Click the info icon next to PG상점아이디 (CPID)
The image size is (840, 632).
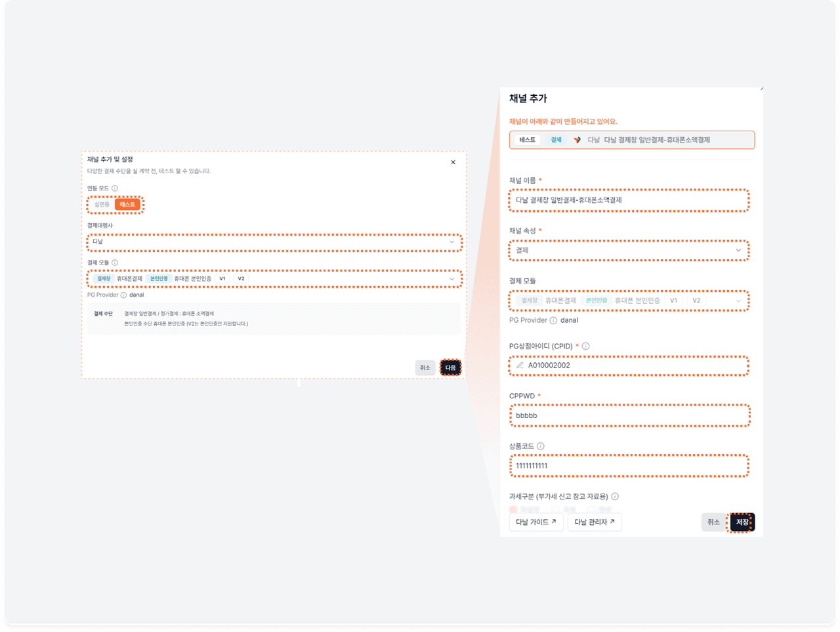[x=585, y=347]
